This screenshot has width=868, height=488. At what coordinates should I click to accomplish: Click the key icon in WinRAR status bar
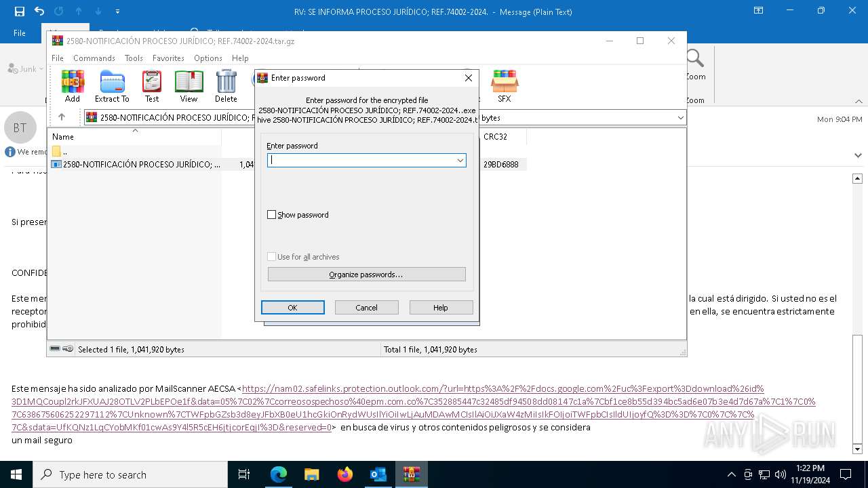[x=68, y=348]
